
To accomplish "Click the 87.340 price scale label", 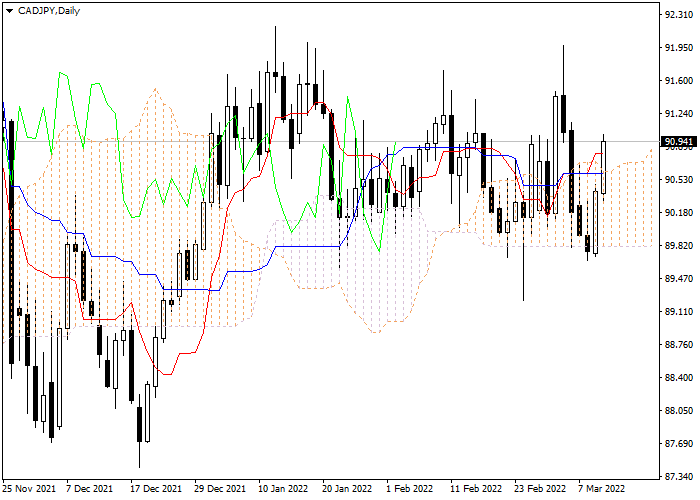I will pos(679,477).
